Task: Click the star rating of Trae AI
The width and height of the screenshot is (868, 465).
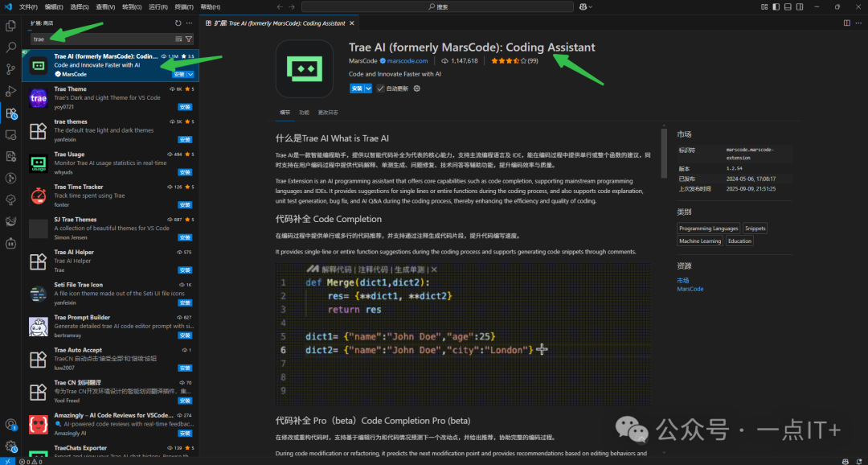Action: (514, 61)
